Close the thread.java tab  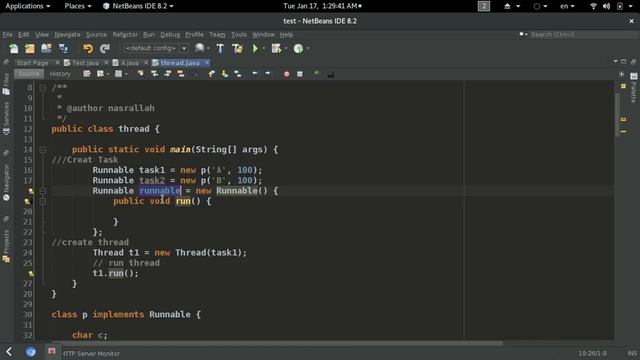(207, 62)
